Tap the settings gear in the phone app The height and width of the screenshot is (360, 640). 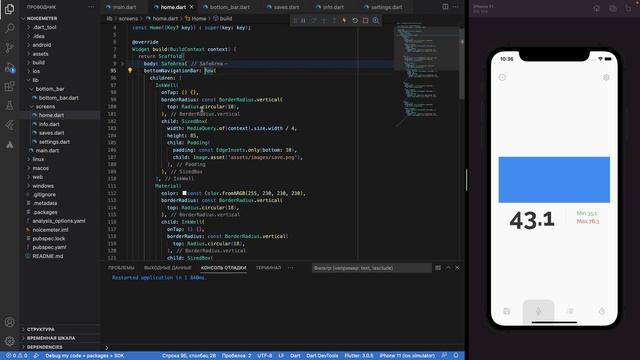(606, 77)
